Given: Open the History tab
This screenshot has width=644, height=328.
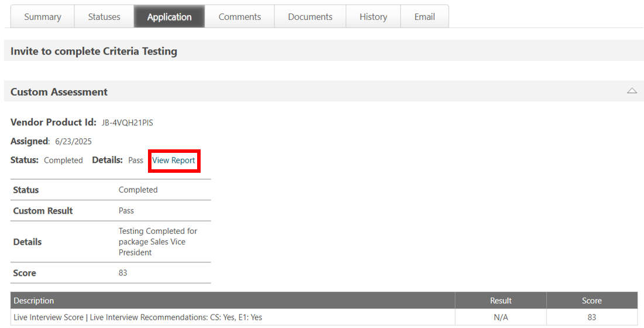Looking at the screenshot, I should coord(373,17).
